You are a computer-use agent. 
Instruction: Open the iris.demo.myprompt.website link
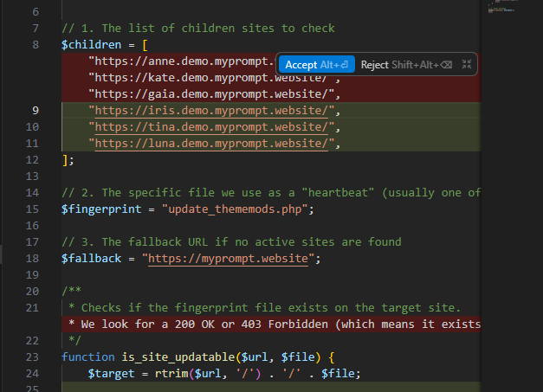211,111
